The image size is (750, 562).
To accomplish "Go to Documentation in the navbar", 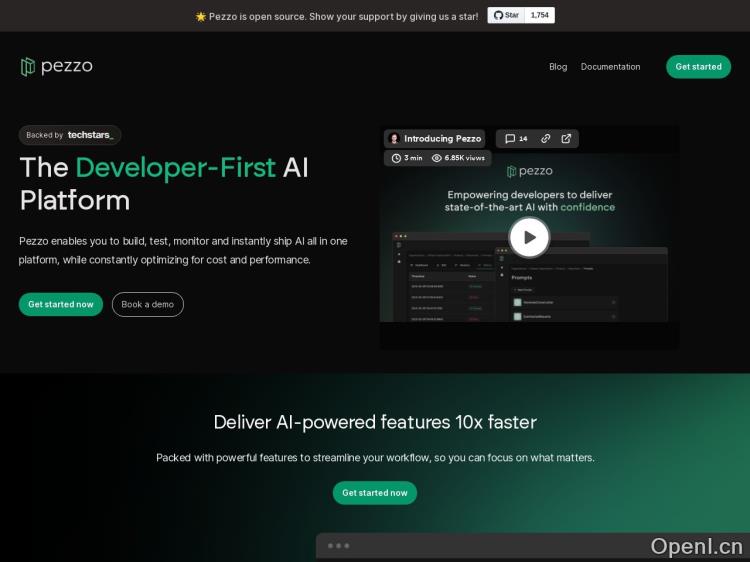I will [x=610, y=67].
